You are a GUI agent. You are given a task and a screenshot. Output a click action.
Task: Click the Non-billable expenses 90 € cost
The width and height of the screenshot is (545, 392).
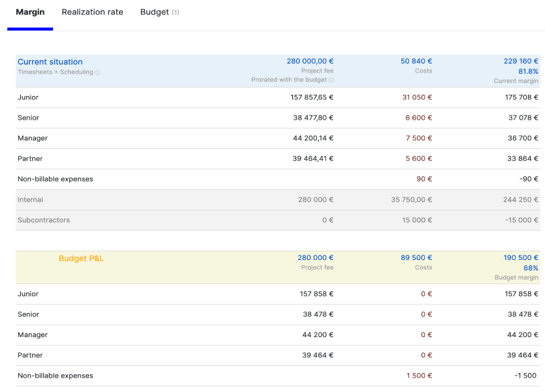(424, 178)
